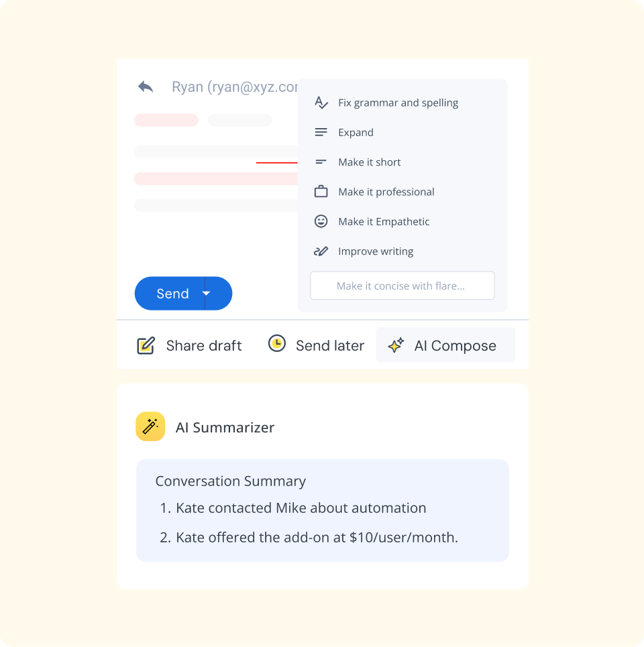Open the Send button dropdown arrow
Image resolution: width=644 pixels, height=647 pixels.
pos(207,294)
